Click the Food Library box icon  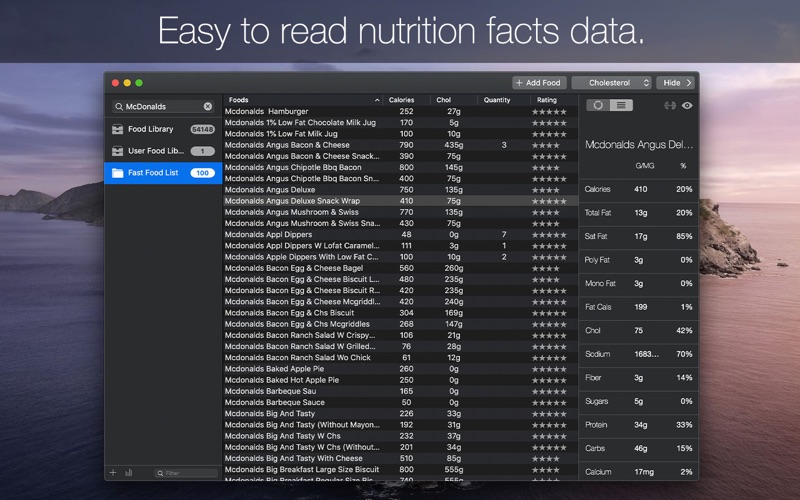[117, 129]
